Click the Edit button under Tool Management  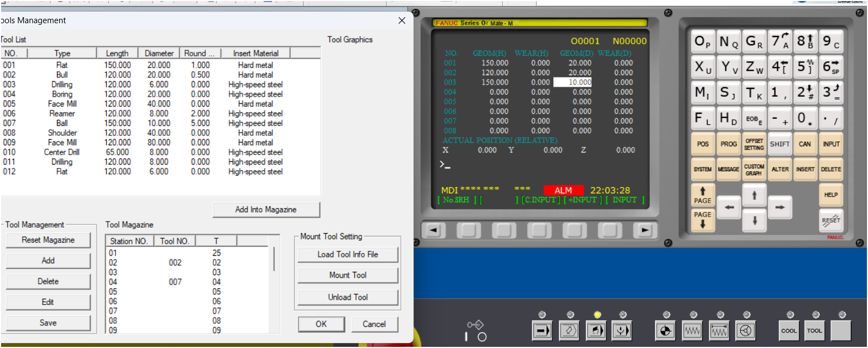tap(48, 302)
